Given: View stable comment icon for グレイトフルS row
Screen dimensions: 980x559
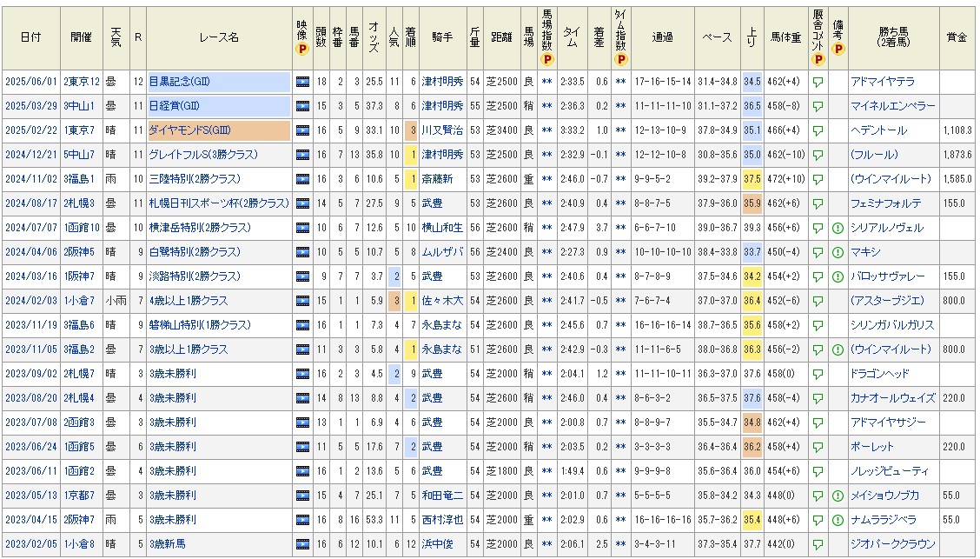Looking at the screenshot, I should [818, 155].
